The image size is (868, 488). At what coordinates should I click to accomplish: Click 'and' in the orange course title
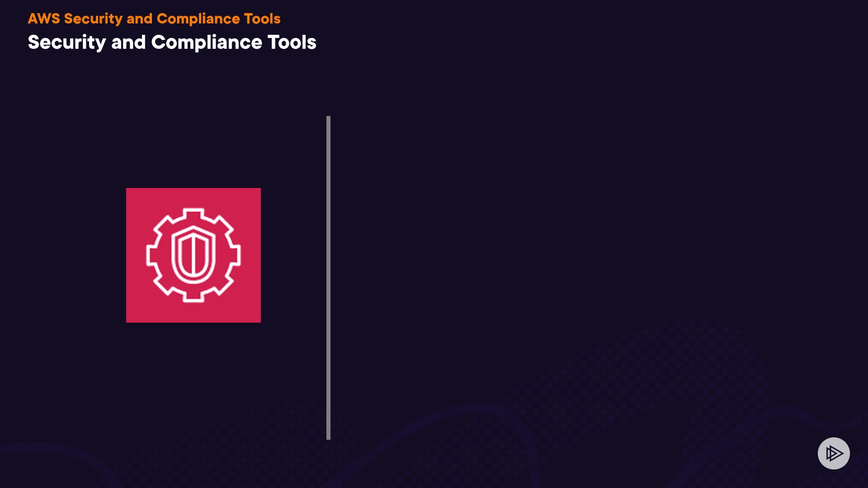pyautogui.click(x=139, y=19)
